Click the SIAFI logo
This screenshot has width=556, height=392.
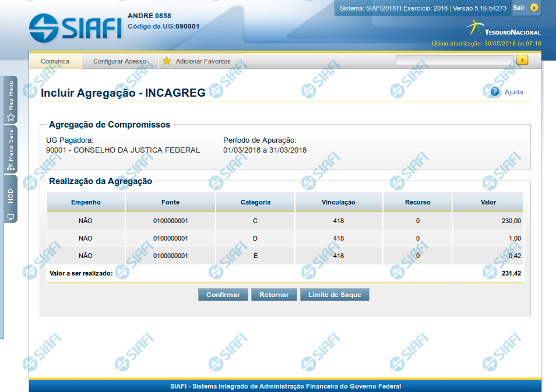[x=75, y=27]
